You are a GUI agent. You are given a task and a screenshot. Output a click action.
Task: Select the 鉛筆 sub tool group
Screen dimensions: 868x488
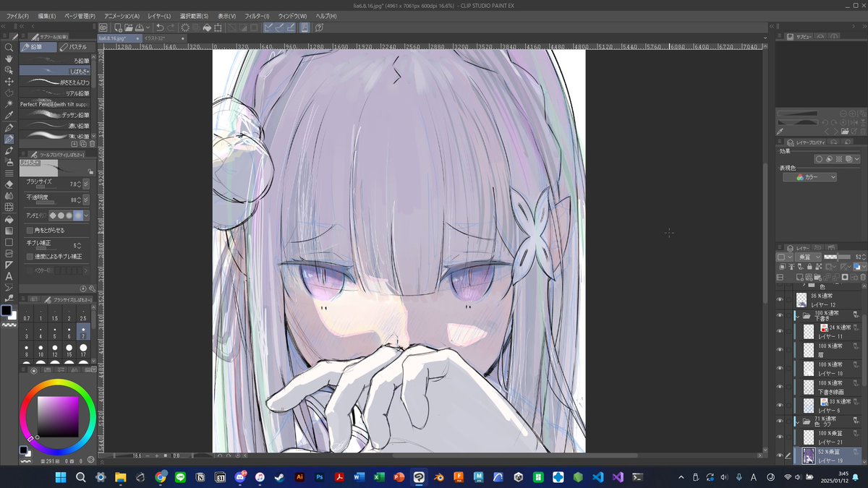(x=38, y=47)
